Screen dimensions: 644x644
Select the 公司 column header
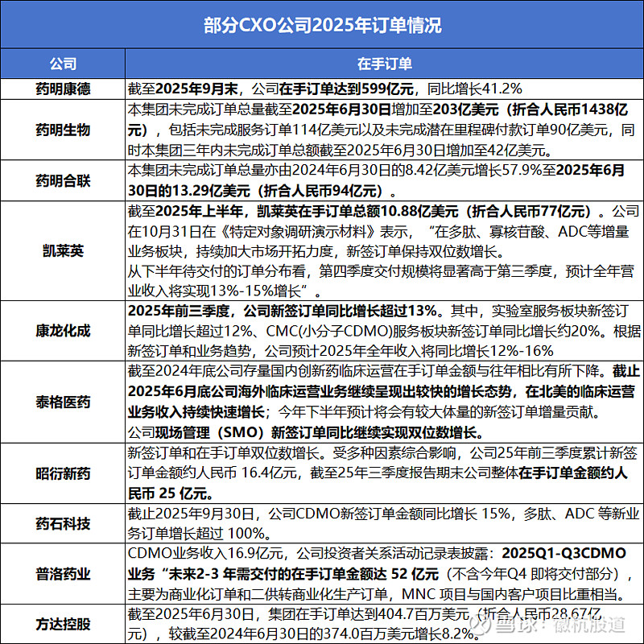click(63, 64)
